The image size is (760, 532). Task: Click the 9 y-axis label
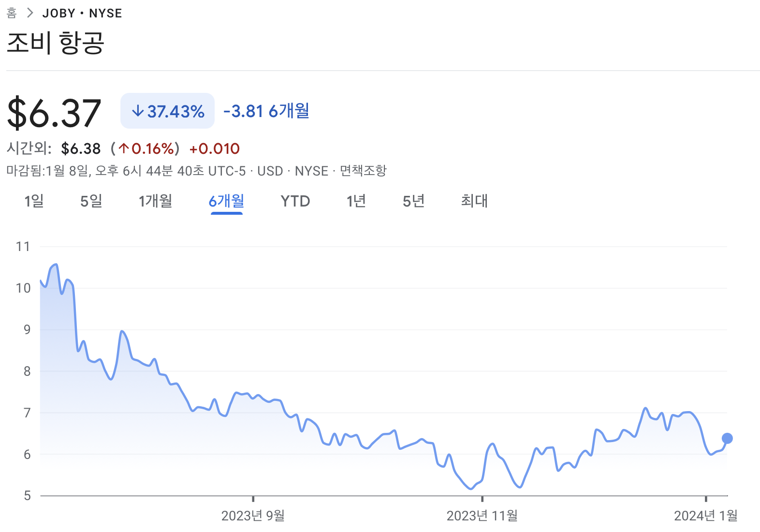tap(27, 330)
